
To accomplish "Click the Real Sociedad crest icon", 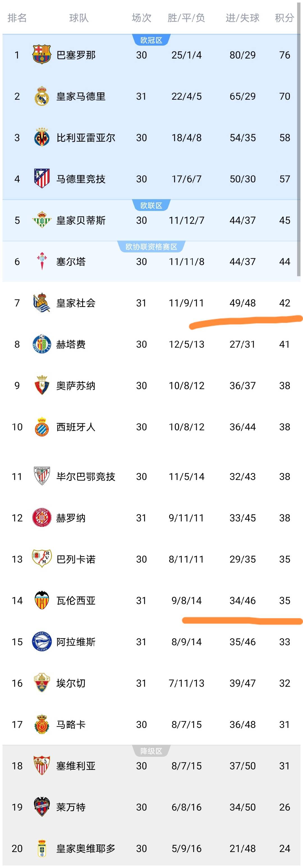I will click(x=42, y=303).
